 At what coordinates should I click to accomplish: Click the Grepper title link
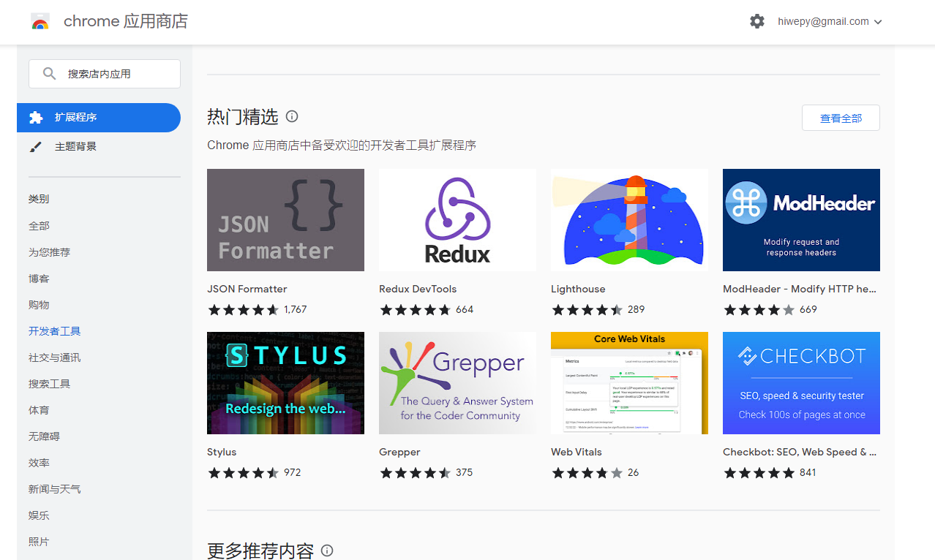coord(399,452)
